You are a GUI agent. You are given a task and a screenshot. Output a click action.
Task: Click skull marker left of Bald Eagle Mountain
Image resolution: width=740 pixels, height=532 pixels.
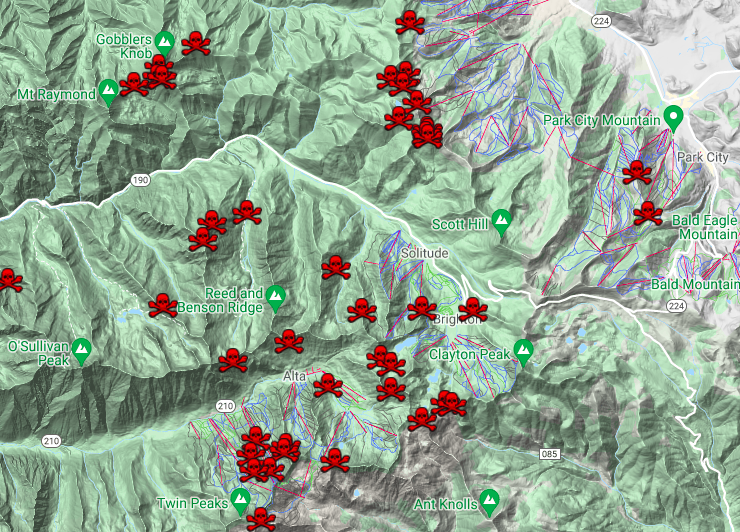coord(647,213)
